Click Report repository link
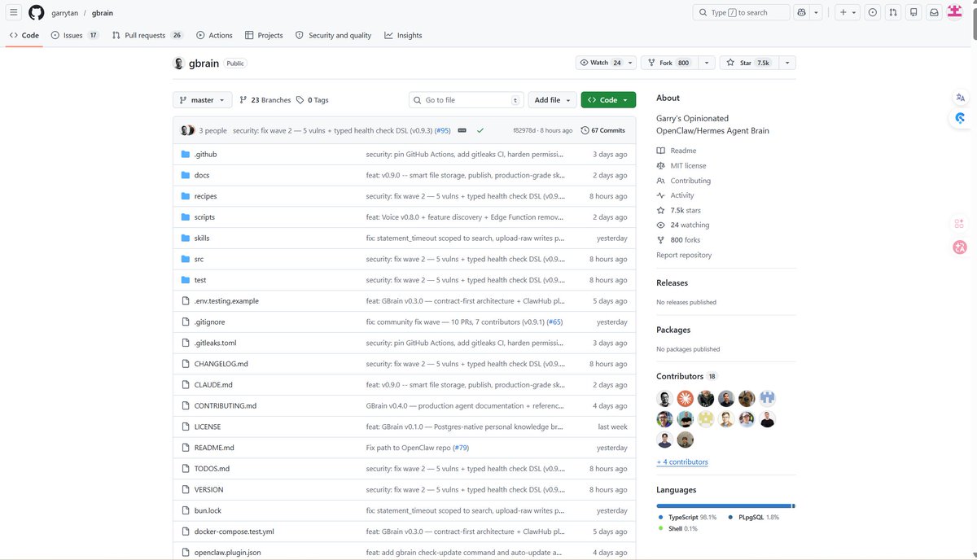977x560 pixels. pos(684,255)
